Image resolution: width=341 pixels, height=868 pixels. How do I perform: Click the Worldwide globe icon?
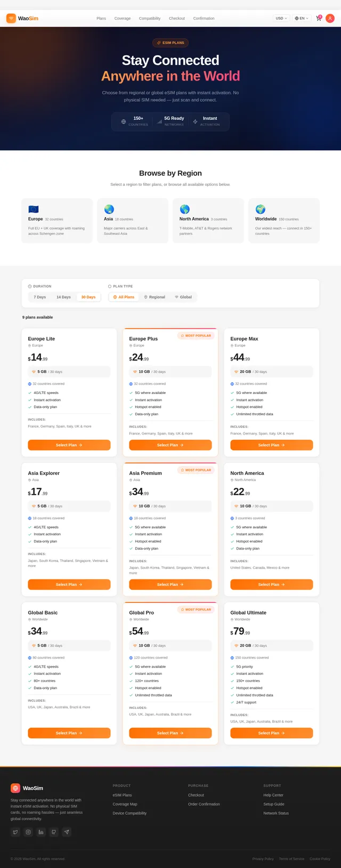(x=261, y=209)
